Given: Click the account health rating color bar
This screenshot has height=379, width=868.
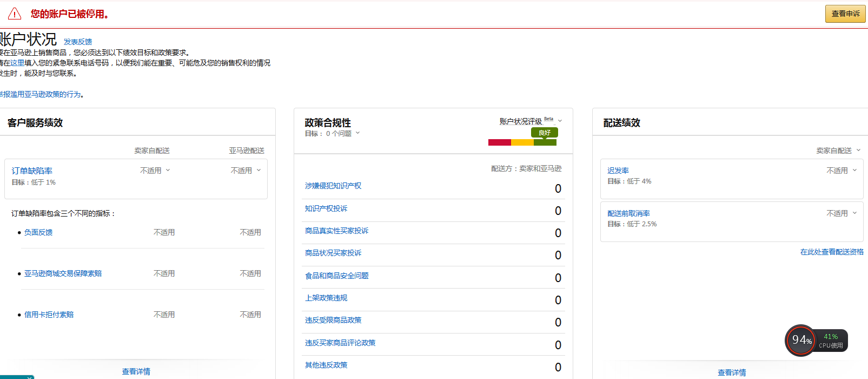Looking at the screenshot, I should click(x=522, y=142).
